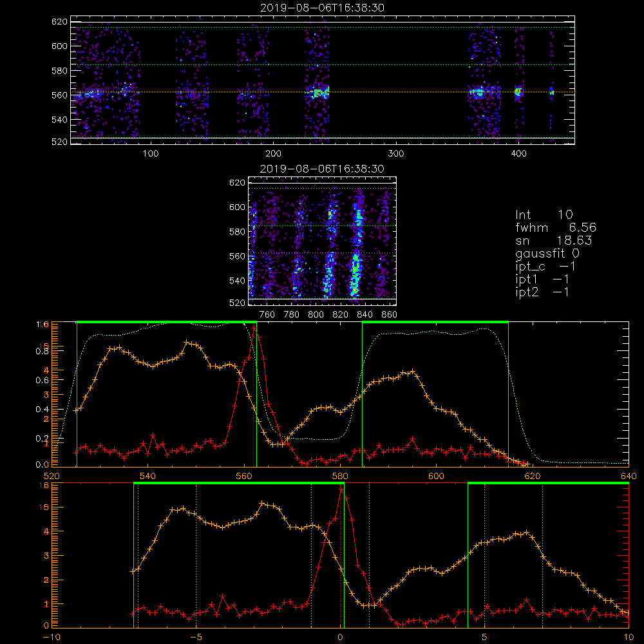
Task: Select the 'Int 10' readout line
Action: pyautogui.click(x=544, y=214)
